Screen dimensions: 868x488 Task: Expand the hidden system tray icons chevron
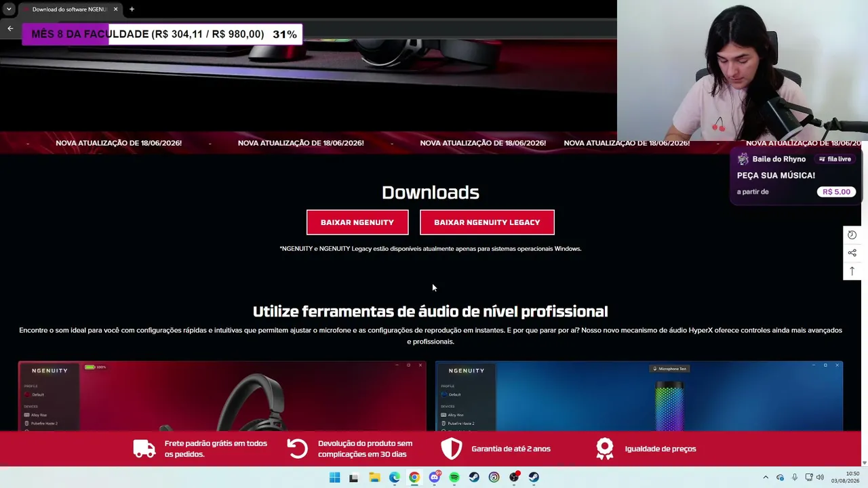point(766,477)
